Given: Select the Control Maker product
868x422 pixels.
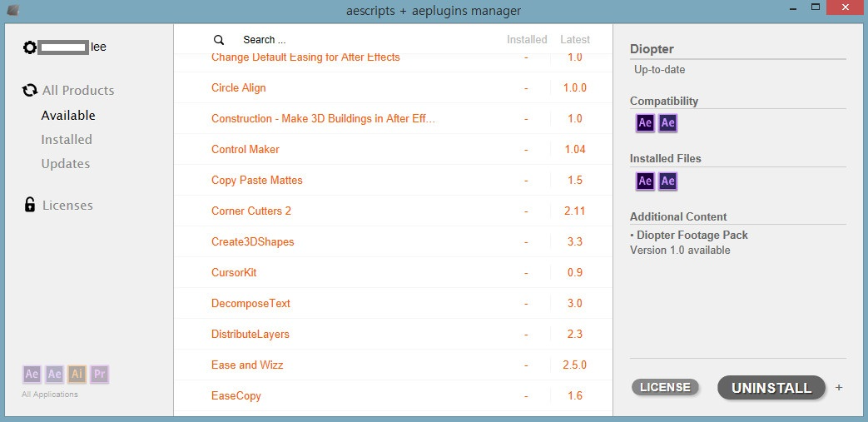Looking at the screenshot, I should 246,150.
